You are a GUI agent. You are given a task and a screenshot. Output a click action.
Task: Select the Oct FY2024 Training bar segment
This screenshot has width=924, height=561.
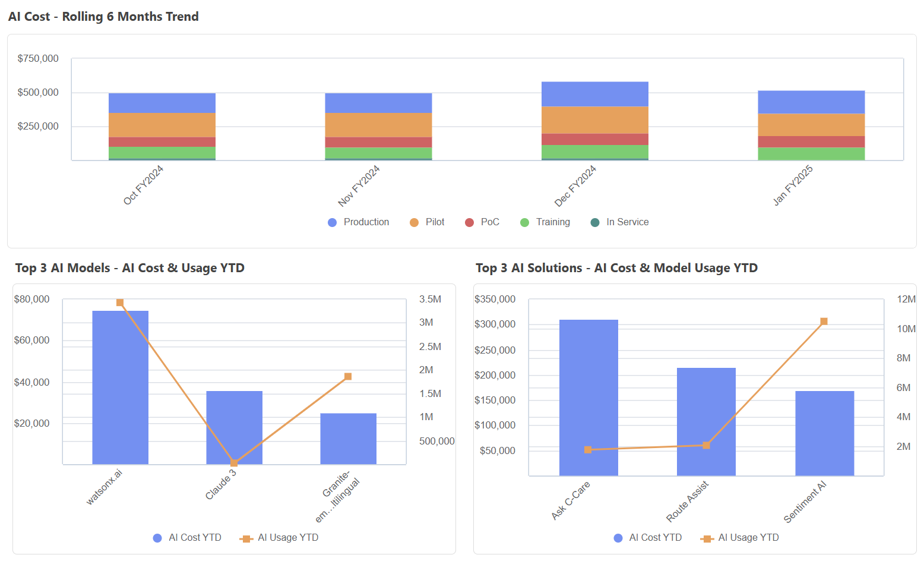tap(162, 153)
